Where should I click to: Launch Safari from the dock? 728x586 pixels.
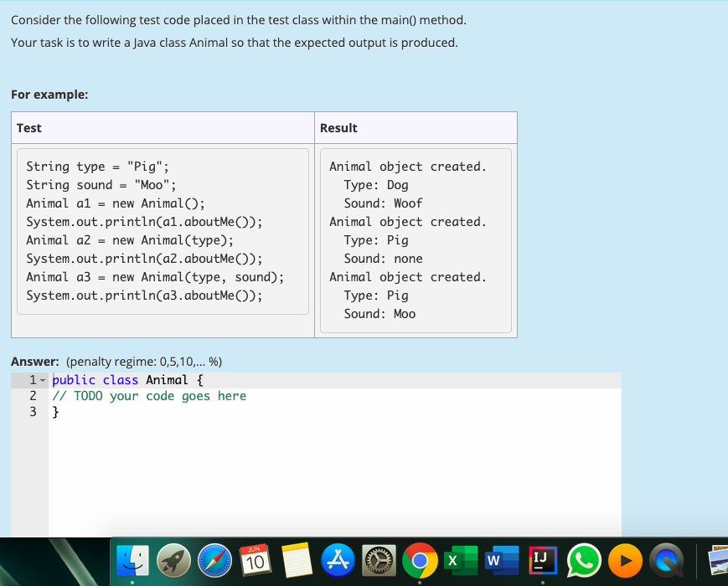215,562
